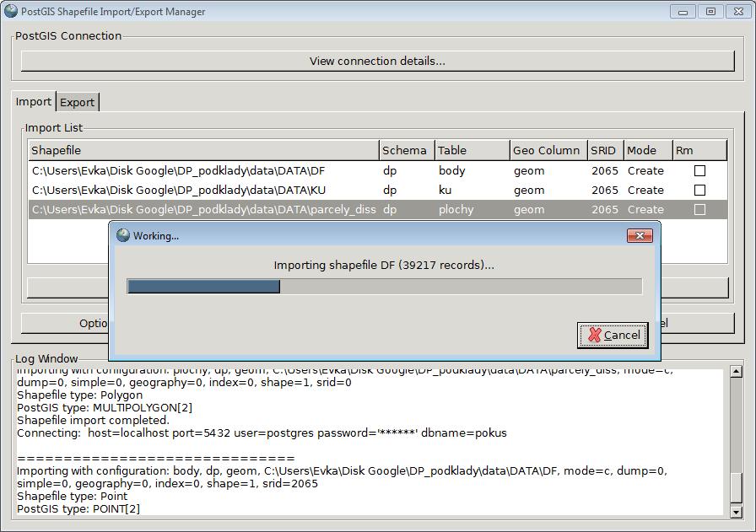Click the Schema column header

pos(407,150)
